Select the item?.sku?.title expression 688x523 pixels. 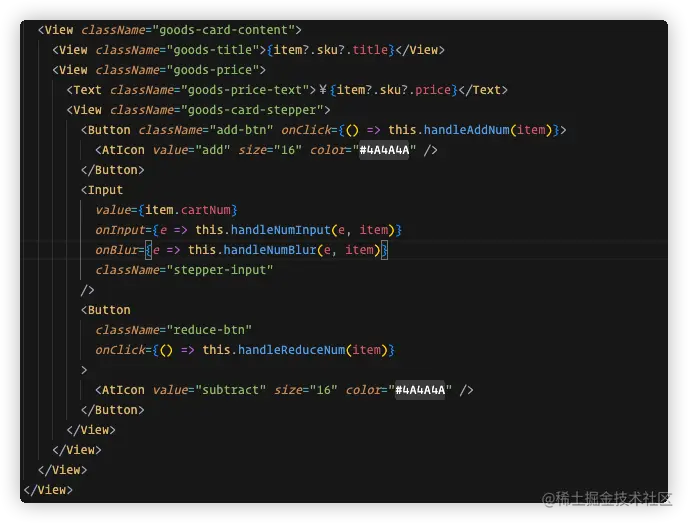[331, 50]
